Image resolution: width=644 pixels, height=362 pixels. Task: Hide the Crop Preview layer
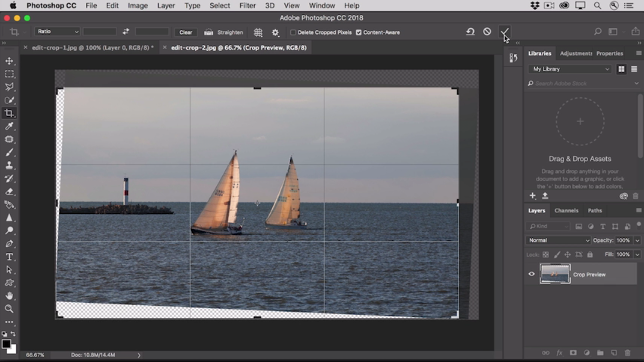pyautogui.click(x=532, y=274)
